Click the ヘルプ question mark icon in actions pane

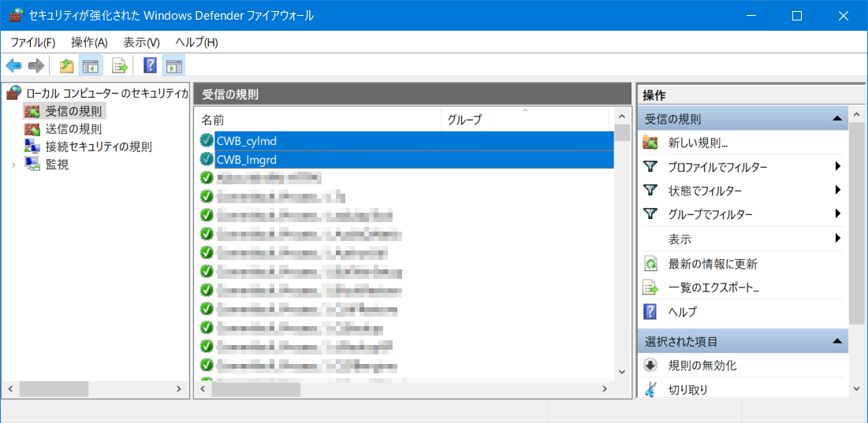tap(650, 312)
